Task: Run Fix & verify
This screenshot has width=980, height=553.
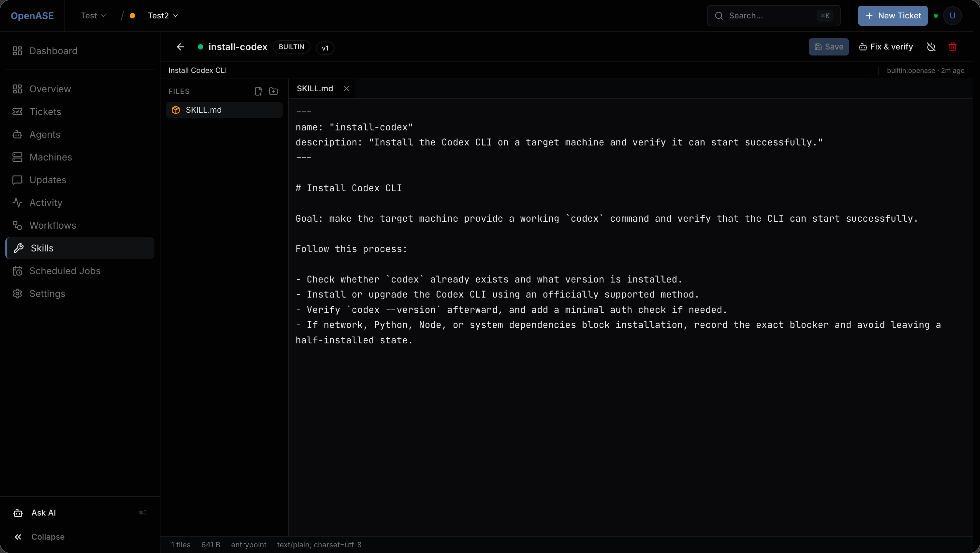Action: coord(886,47)
